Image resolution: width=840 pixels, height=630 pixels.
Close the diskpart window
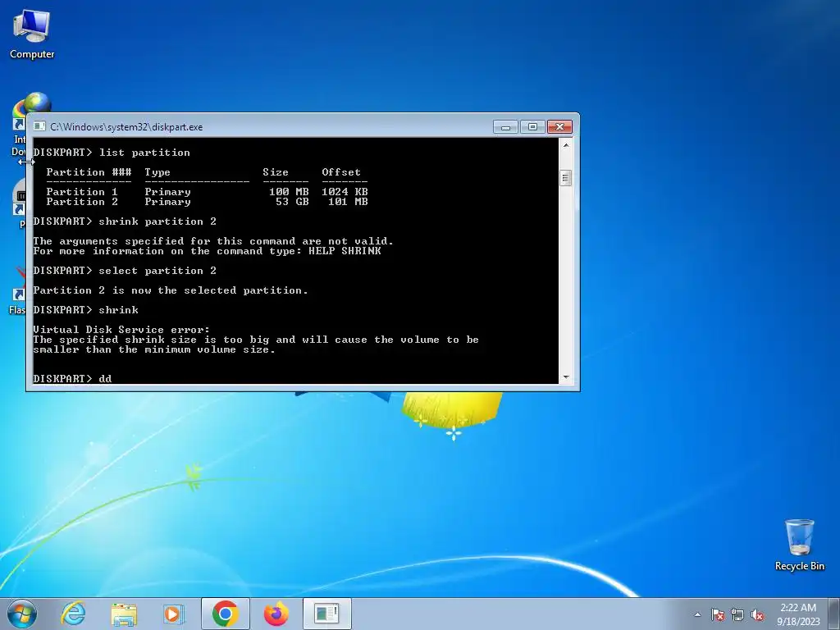point(559,126)
